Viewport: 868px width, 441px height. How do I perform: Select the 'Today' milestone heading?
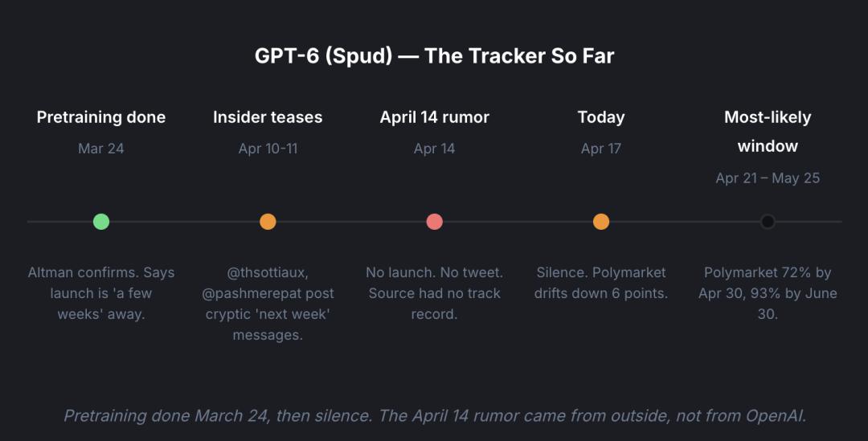tap(601, 117)
